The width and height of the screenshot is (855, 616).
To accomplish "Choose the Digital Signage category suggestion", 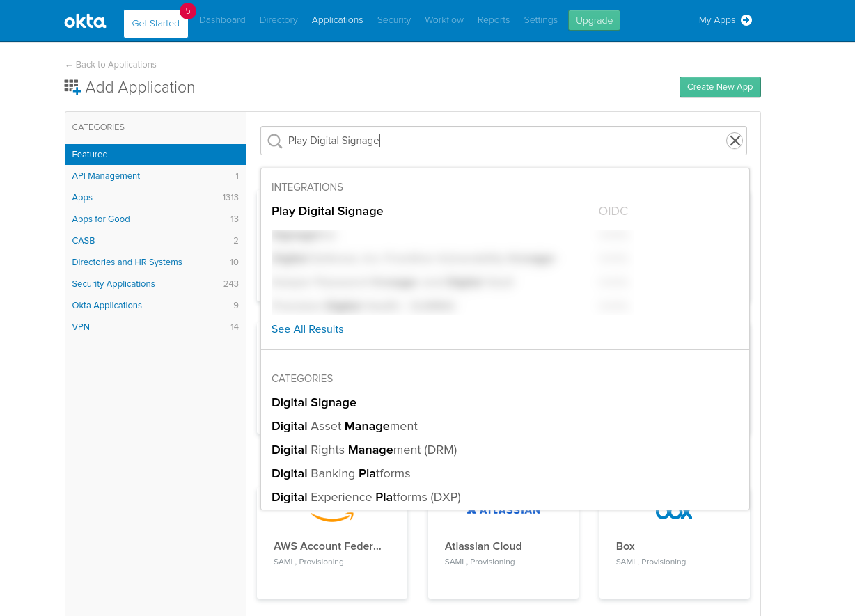I will click(314, 402).
